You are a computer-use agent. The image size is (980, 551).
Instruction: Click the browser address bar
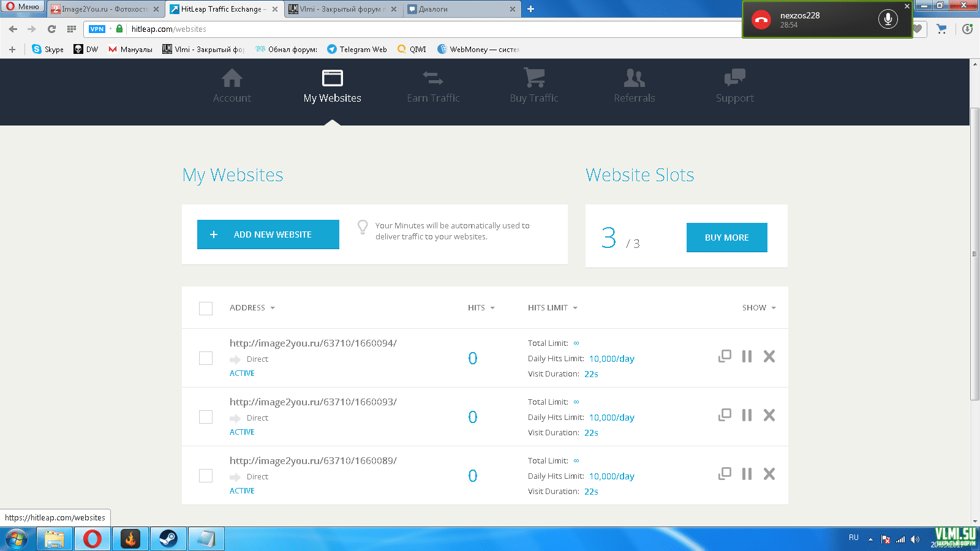(429, 29)
